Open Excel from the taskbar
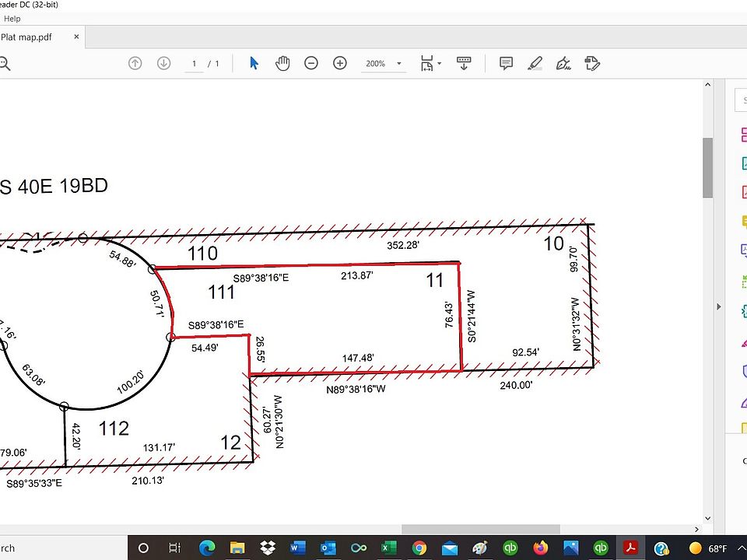This screenshot has width=747, height=560. coord(389,548)
